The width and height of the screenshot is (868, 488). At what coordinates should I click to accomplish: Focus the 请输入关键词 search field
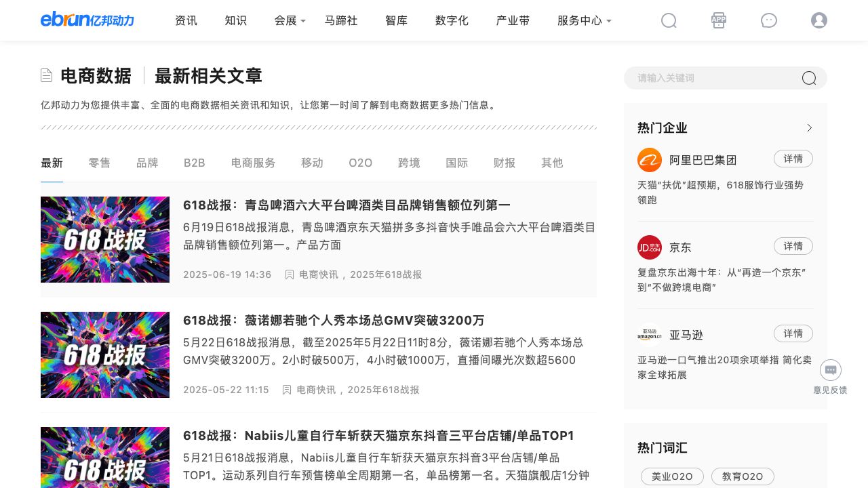tap(712, 78)
